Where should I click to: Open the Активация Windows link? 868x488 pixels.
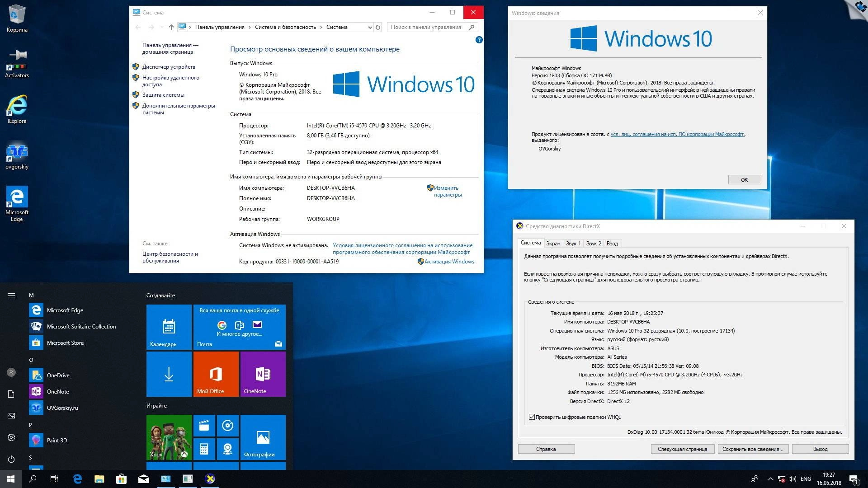click(449, 262)
